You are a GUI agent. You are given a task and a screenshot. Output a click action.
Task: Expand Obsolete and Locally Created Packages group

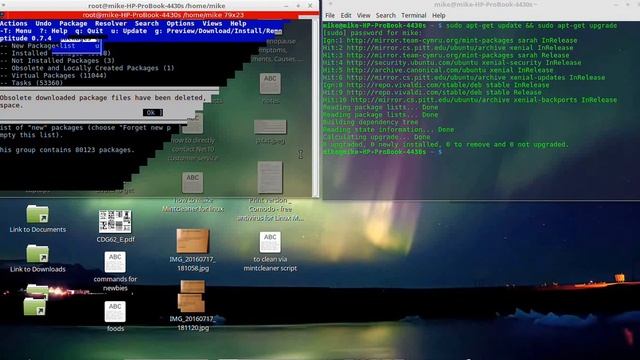[x=87, y=68]
